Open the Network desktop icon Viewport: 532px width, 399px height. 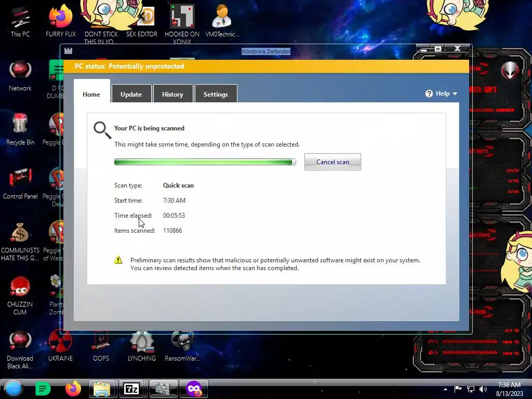(20, 75)
